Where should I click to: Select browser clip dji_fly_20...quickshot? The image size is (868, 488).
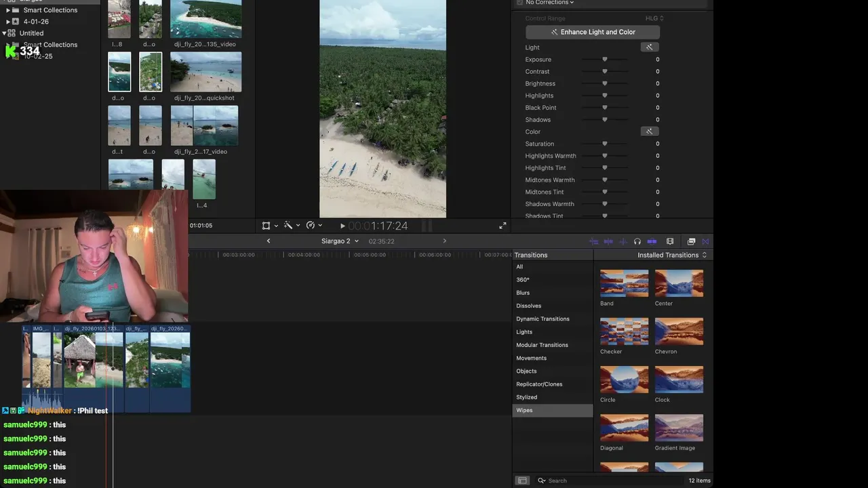coord(205,72)
